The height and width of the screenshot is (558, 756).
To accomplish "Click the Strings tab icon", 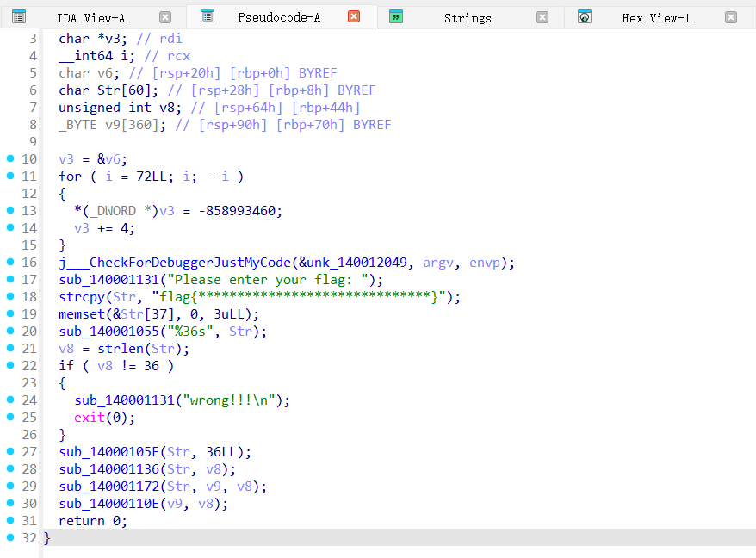I will point(396,17).
